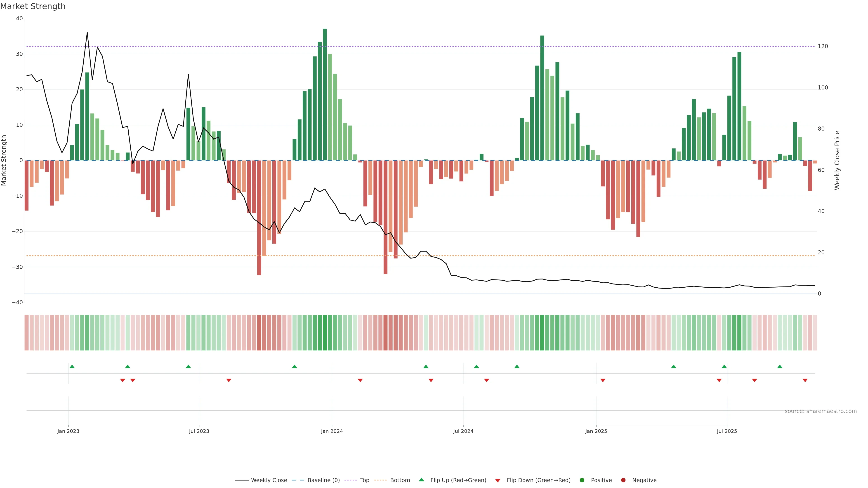
Task: Click the source: sharemaestro.com text
Action: (x=821, y=411)
